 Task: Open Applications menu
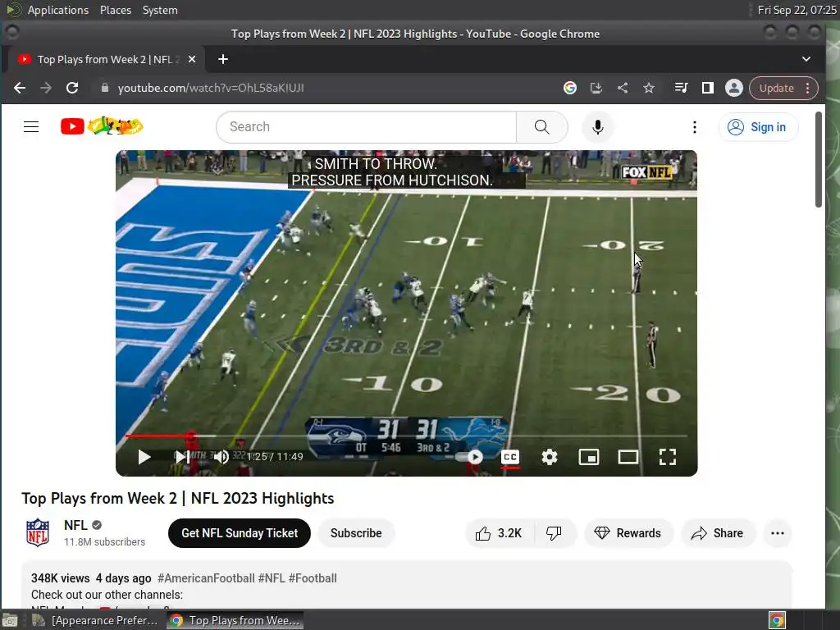(x=58, y=10)
